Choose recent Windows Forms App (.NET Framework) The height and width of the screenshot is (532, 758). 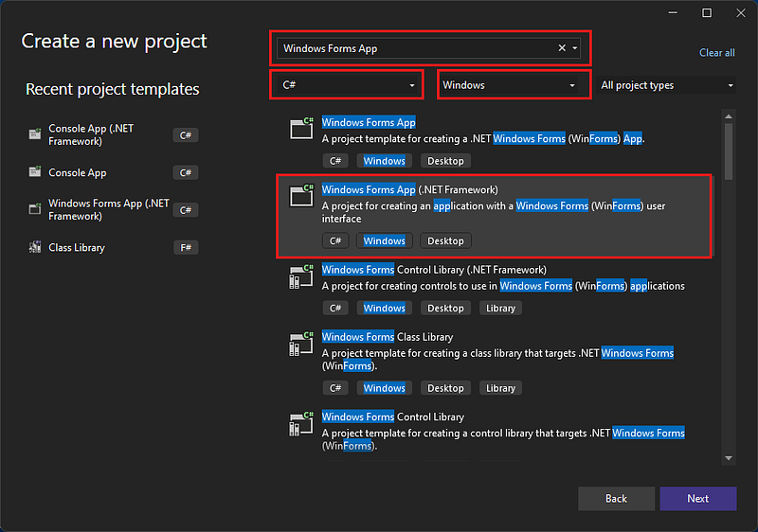pyautogui.click(x=114, y=209)
